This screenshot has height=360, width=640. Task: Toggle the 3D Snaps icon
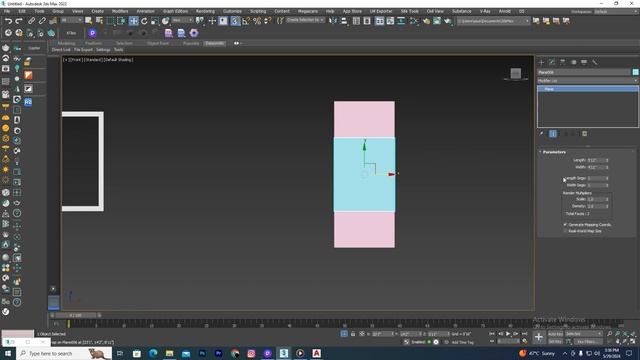tap(235, 21)
